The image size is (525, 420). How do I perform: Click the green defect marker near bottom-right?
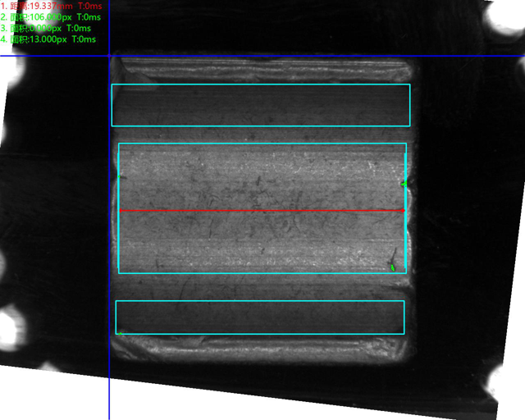tap(393, 267)
